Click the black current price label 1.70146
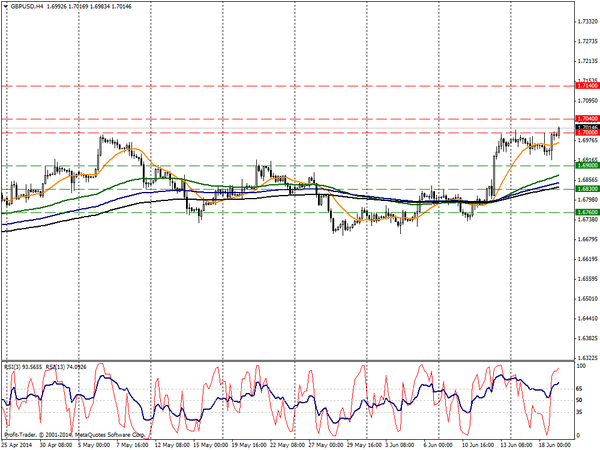 [587, 127]
